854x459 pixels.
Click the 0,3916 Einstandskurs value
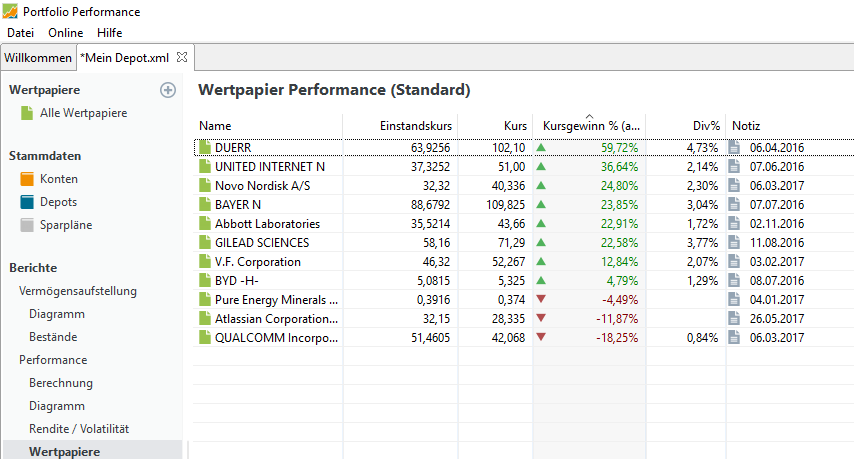[x=433, y=299]
